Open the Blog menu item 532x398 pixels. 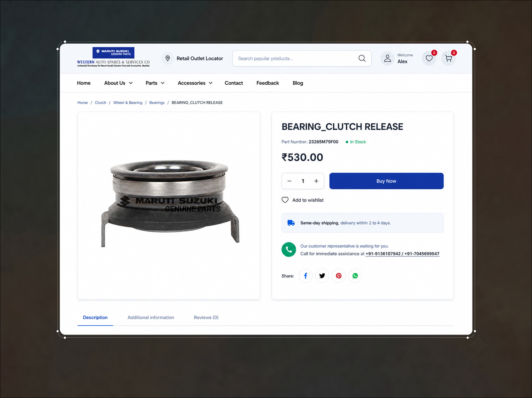pyautogui.click(x=298, y=83)
